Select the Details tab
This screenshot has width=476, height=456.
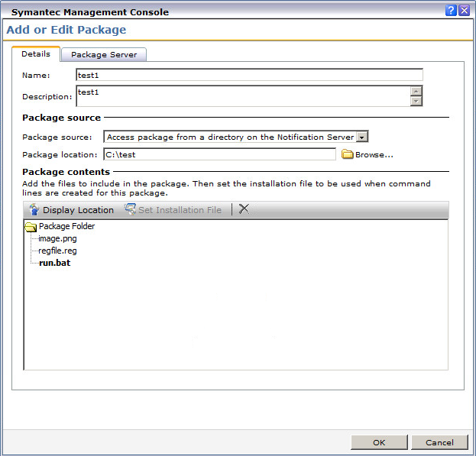tap(36, 54)
